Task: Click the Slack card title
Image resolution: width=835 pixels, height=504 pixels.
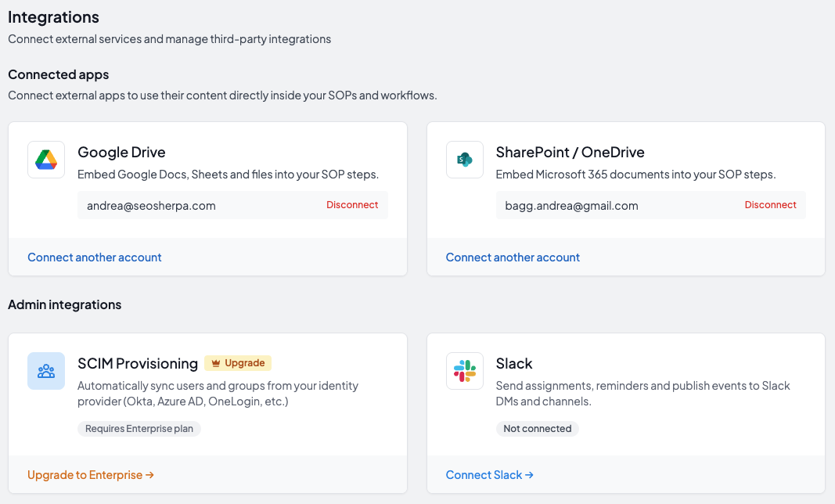Action: pos(514,363)
